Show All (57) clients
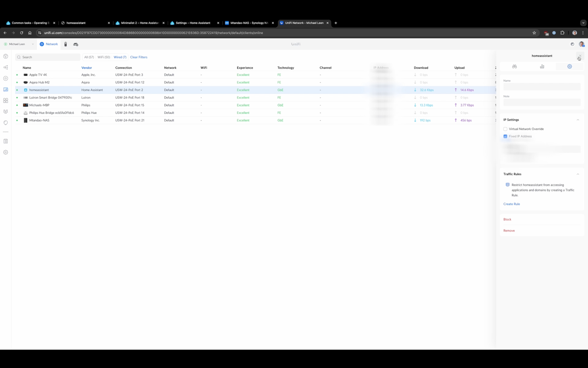Viewport: 588px width, 368px height. pyautogui.click(x=89, y=57)
